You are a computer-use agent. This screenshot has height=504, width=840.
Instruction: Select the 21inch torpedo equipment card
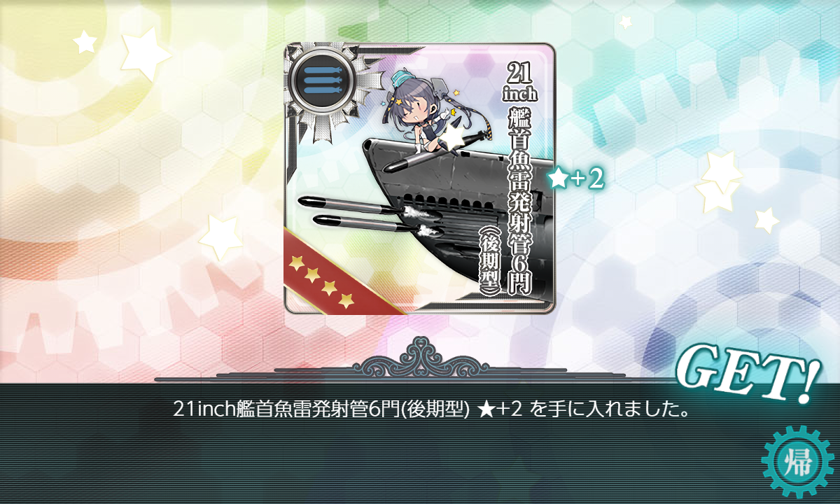pos(420,179)
